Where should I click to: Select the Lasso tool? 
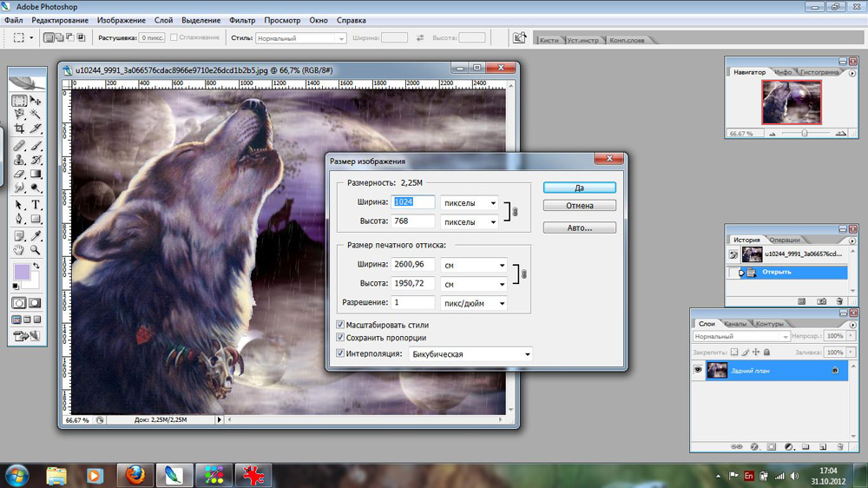[x=19, y=114]
